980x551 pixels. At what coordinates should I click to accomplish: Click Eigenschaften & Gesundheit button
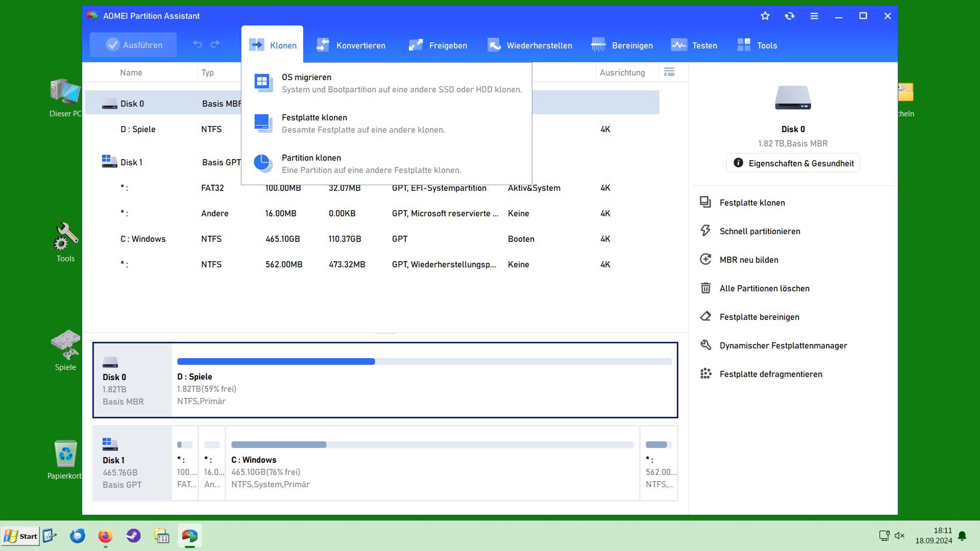point(793,163)
